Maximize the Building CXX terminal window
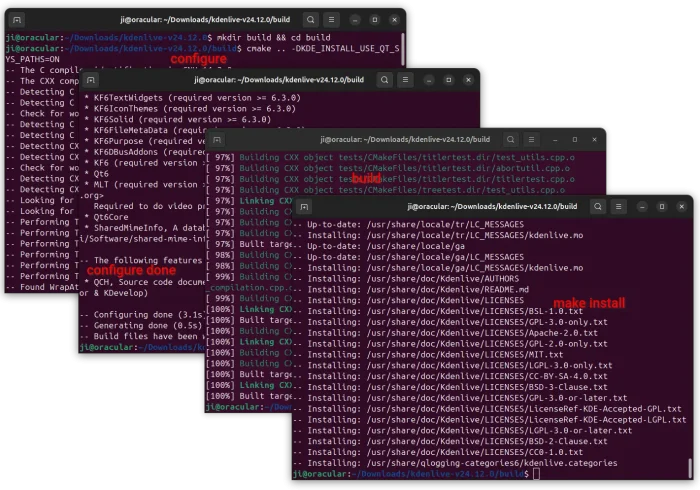The image size is (700, 490). point(575,140)
